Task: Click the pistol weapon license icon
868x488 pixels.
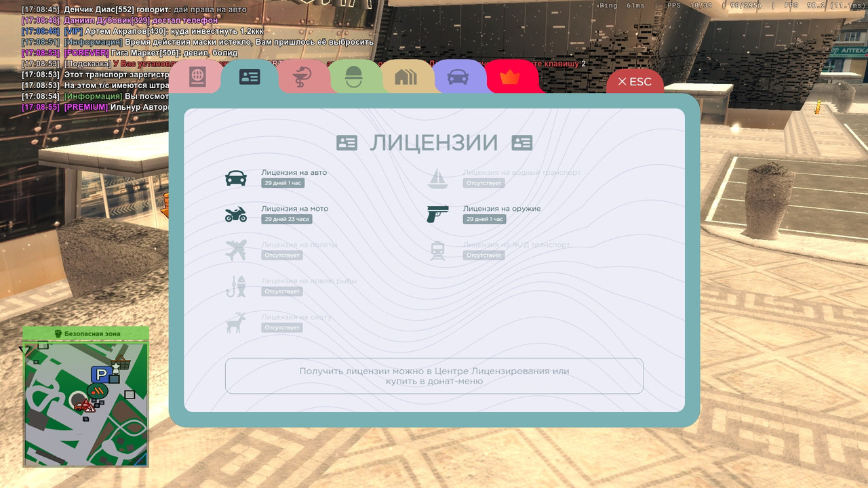Action: click(x=438, y=214)
